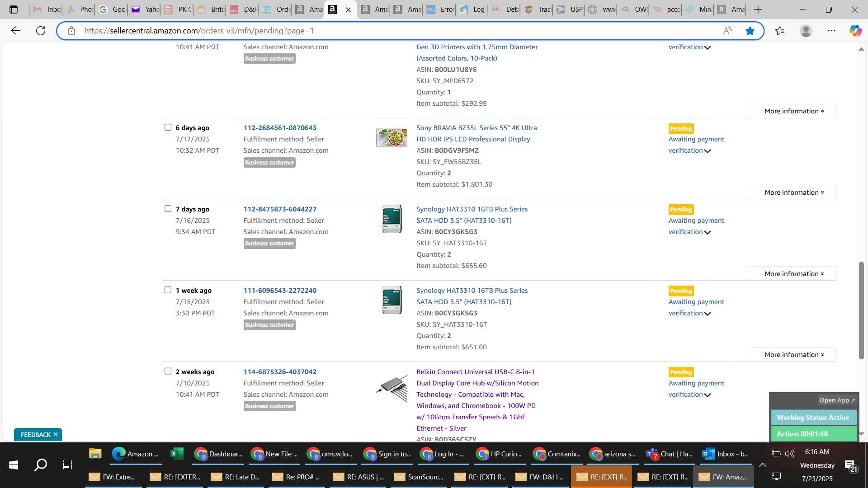Click the taskbar clock showing 6:16 AM
The height and width of the screenshot is (488, 868).
click(x=817, y=452)
